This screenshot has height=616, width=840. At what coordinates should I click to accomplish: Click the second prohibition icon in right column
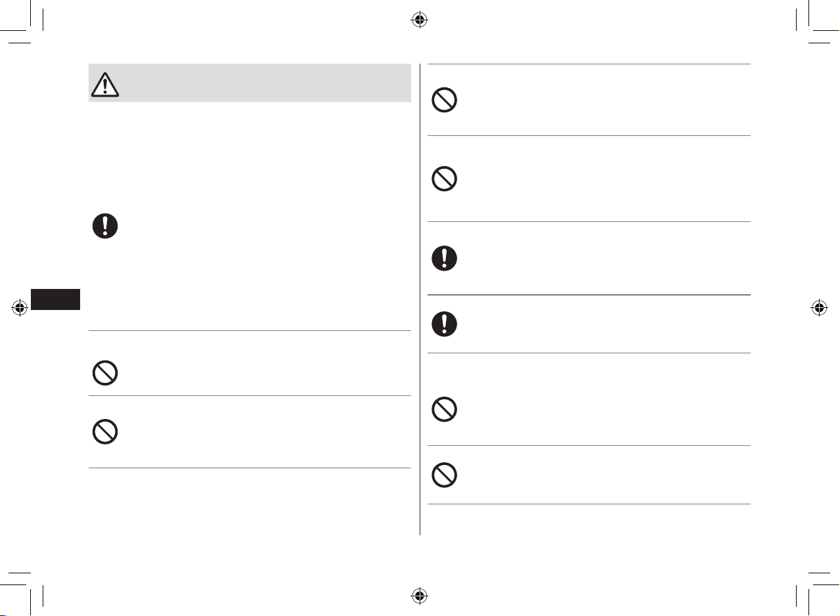tap(444, 179)
